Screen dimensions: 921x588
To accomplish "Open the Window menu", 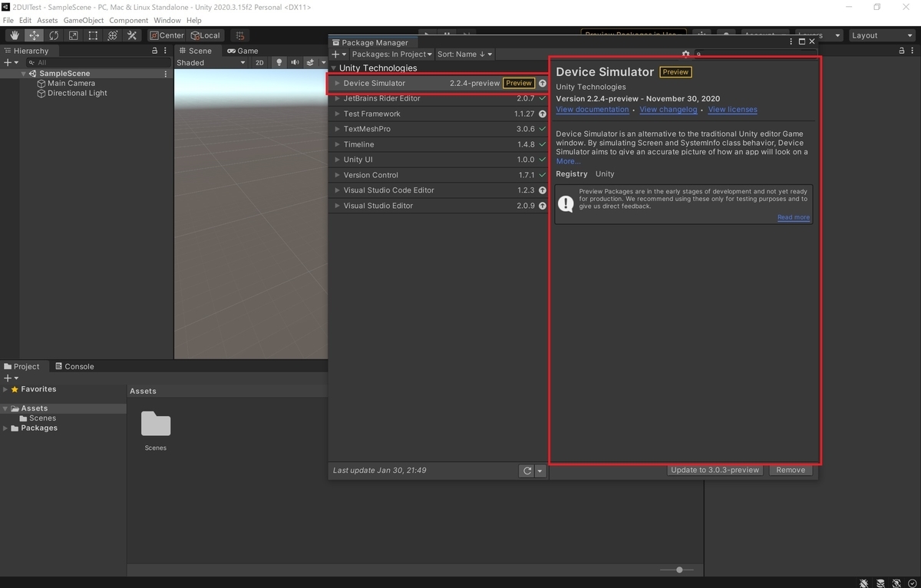I will (167, 20).
